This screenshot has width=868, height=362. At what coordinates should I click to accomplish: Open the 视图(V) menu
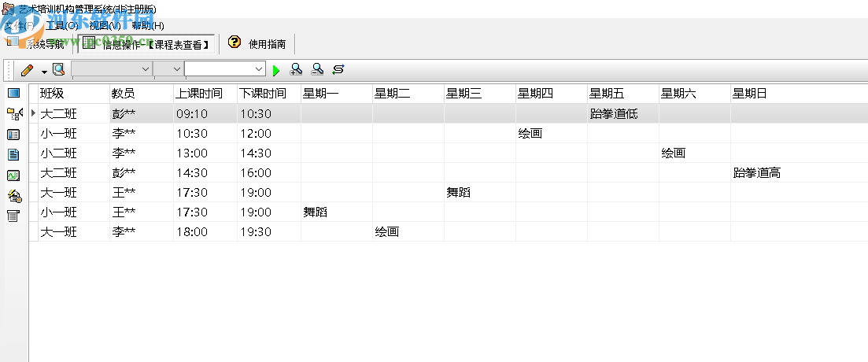pyautogui.click(x=105, y=25)
